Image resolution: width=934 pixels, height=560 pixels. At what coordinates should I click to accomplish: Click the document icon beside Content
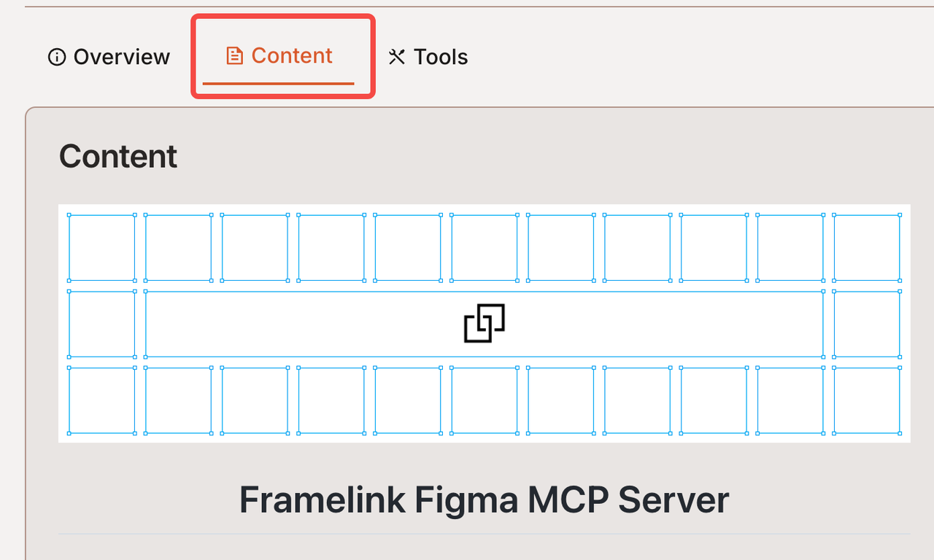pyautogui.click(x=234, y=56)
